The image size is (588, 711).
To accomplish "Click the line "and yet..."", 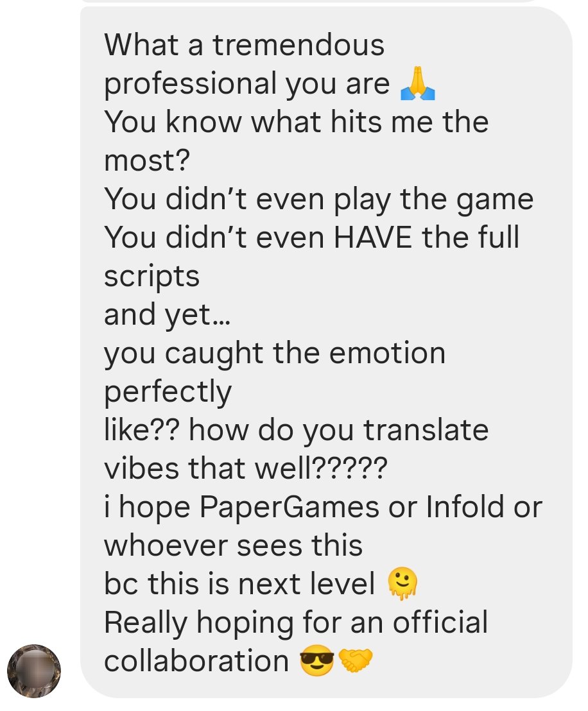I will click(168, 315).
